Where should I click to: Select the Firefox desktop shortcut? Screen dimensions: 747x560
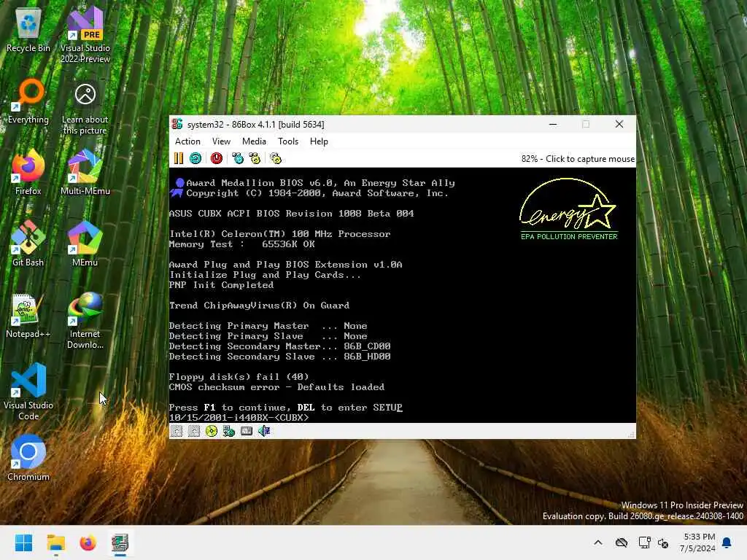coord(28,173)
